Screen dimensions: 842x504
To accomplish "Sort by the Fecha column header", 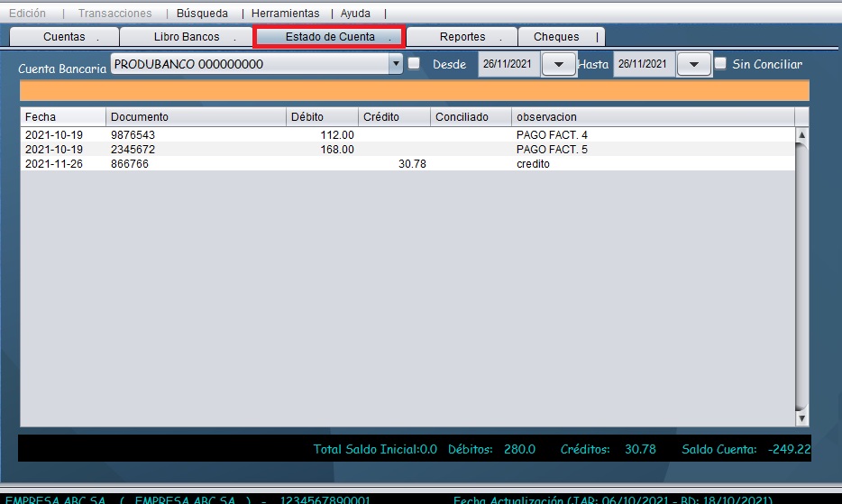I will coord(62,117).
